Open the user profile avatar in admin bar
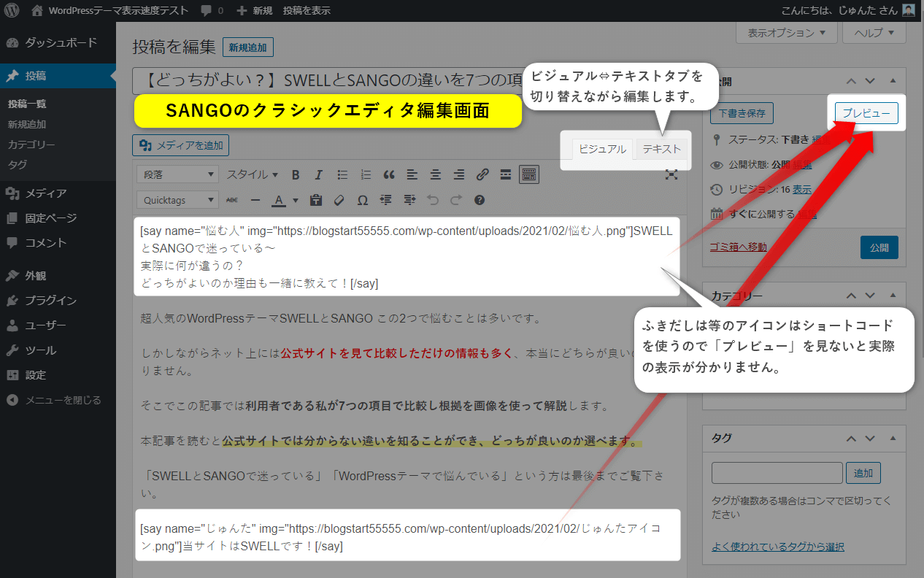Viewport: 924px width, 578px height. coord(909,10)
